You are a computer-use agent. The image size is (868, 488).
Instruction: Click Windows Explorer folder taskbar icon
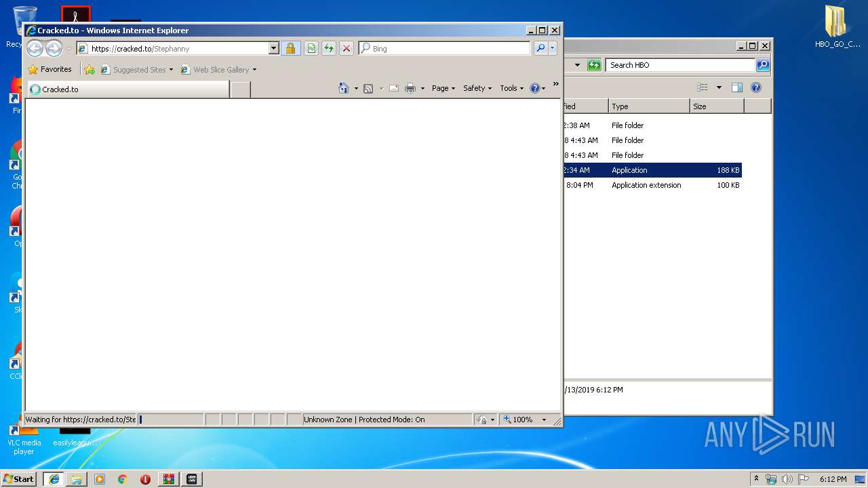(77, 479)
